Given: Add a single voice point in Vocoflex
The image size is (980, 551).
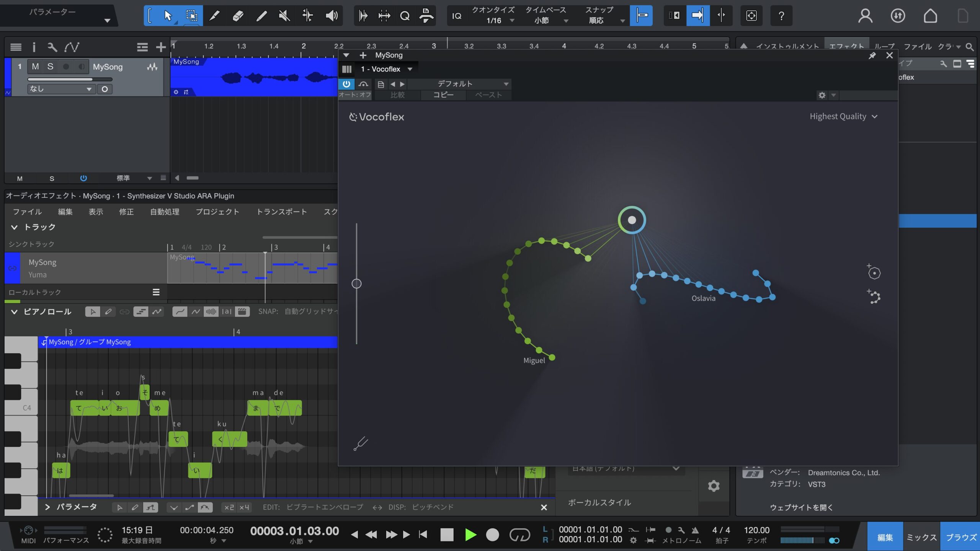Looking at the screenshot, I should click(x=874, y=272).
